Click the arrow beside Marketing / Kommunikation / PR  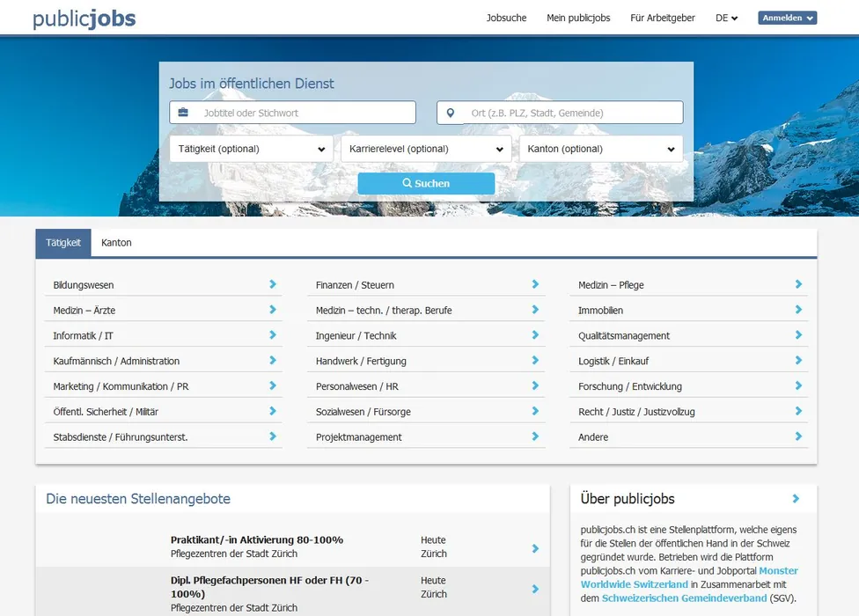(273, 385)
